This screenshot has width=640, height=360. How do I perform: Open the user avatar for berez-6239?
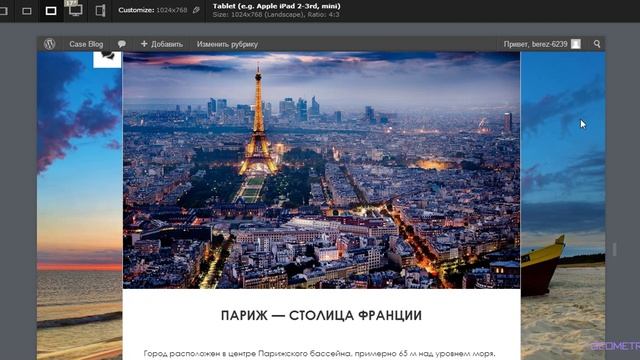click(576, 44)
